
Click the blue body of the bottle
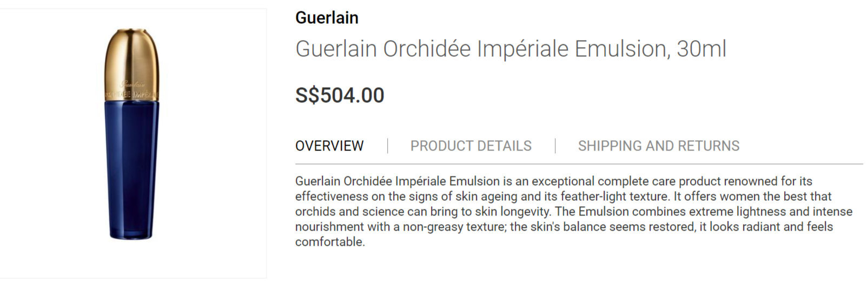click(x=132, y=162)
